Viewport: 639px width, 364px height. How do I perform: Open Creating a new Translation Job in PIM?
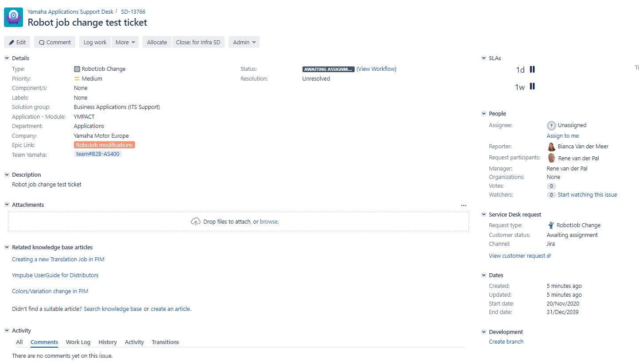click(58, 259)
